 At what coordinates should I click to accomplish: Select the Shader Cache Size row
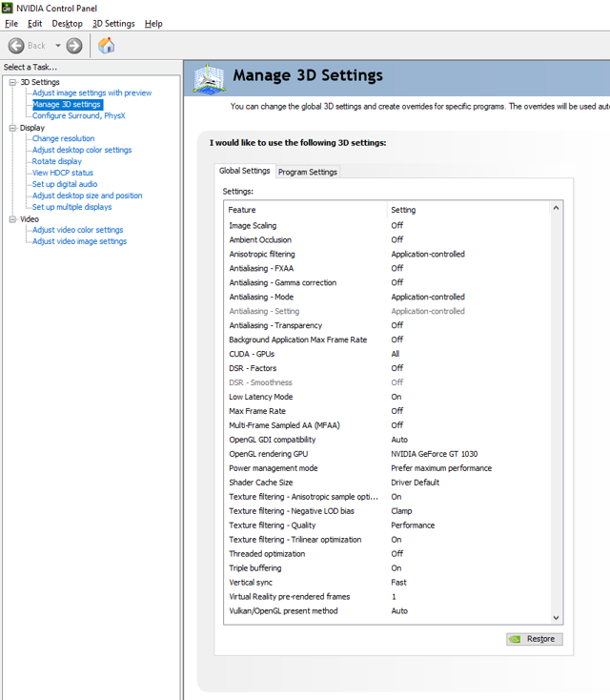[387, 483]
